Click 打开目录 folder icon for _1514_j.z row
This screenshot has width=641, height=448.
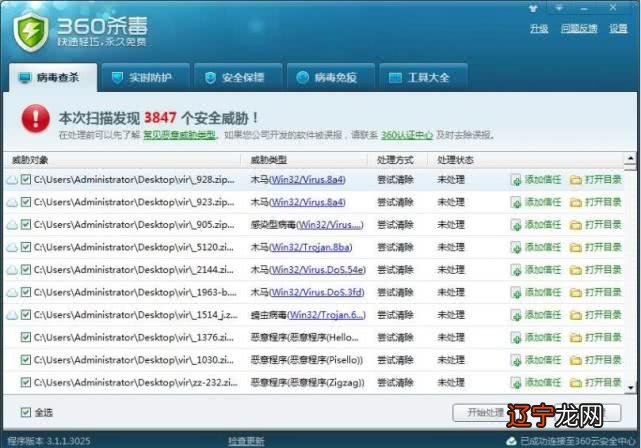(x=576, y=315)
